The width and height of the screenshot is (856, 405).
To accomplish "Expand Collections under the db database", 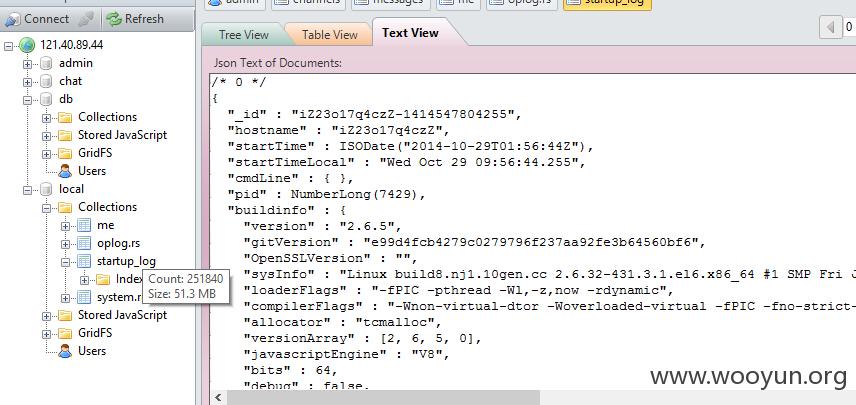I will (46, 118).
